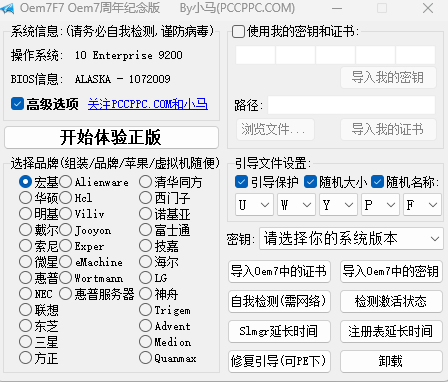Open the F letter dropdown
This screenshot has width=448, height=382.
tap(422, 205)
